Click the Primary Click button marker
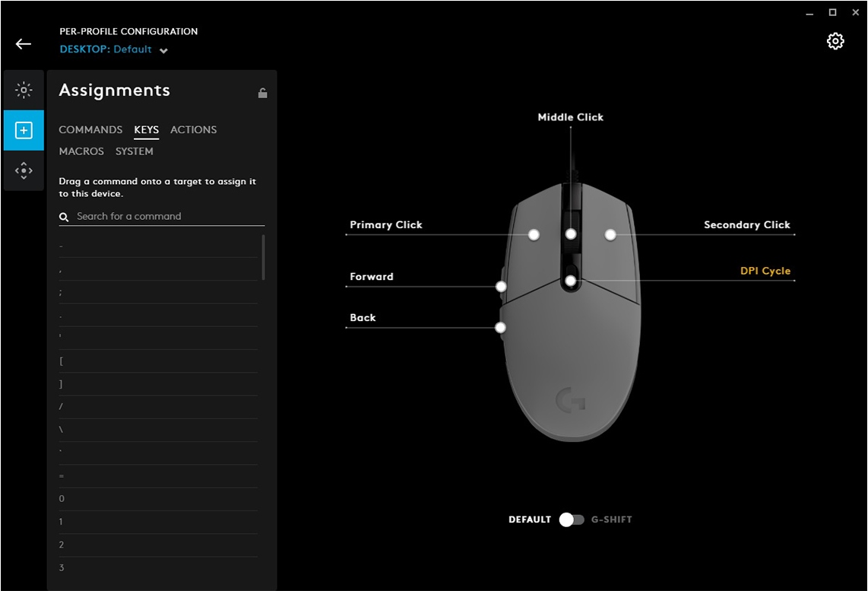Image resolution: width=868 pixels, height=591 pixels. 534,234
